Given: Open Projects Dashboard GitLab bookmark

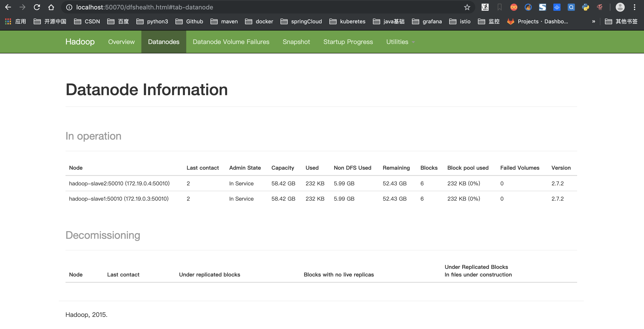Looking at the screenshot, I should (537, 22).
